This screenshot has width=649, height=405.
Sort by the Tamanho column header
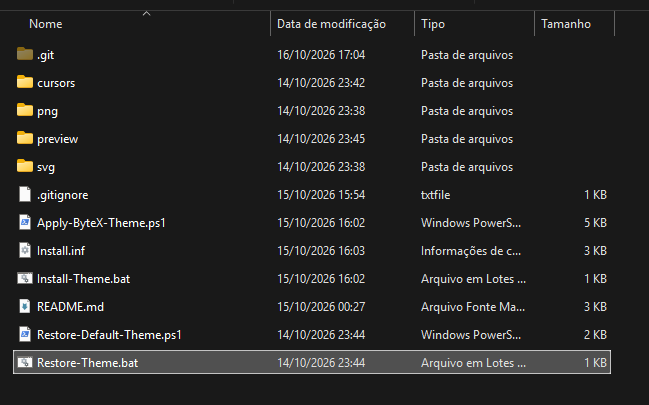(x=566, y=24)
